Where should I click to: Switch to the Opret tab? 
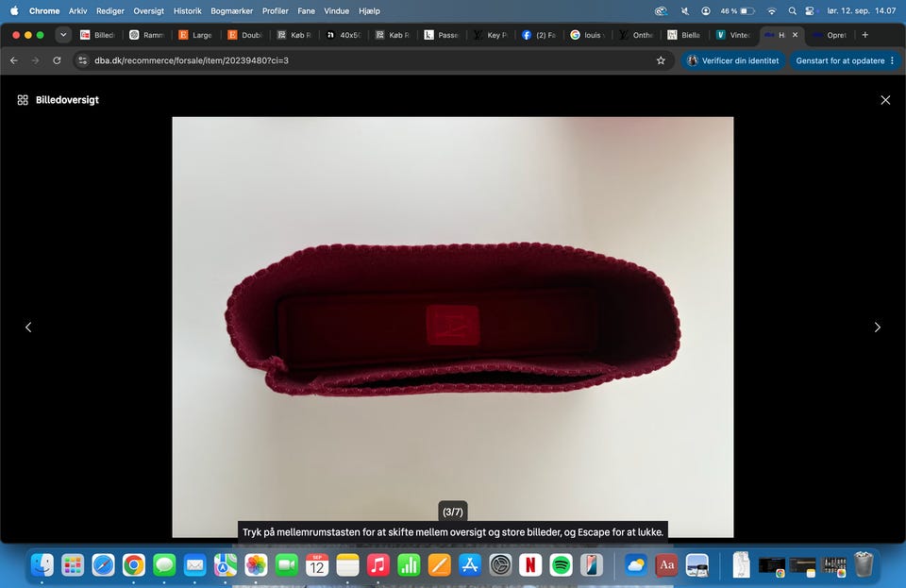tap(830, 35)
